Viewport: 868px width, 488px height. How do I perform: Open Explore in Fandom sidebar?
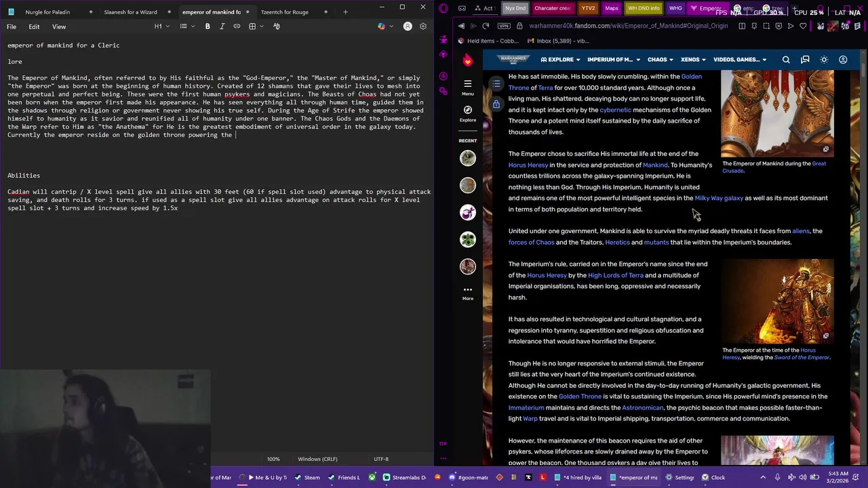tap(467, 113)
